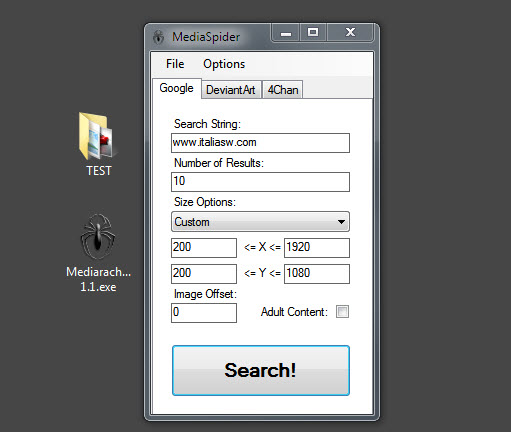Focus the Number of Results field

coord(260,182)
